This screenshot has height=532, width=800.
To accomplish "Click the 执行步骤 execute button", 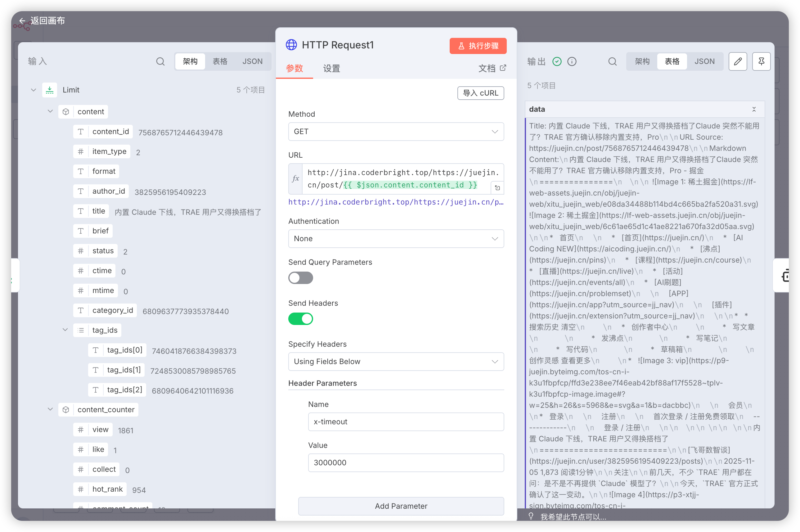I will (478, 46).
